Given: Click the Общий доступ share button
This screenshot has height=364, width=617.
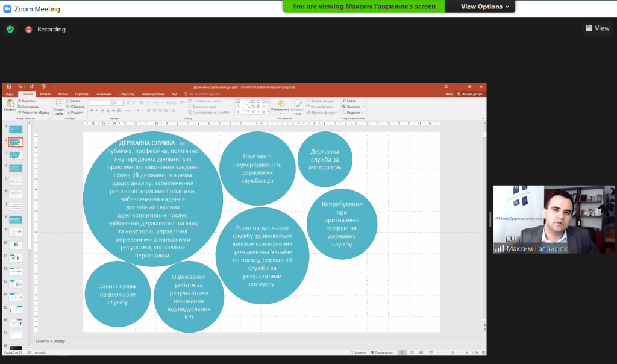Looking at the screenshot, I should [470, 94].
